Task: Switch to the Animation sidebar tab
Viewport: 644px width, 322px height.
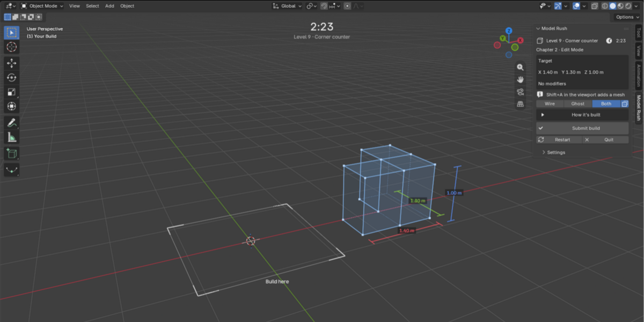Action: tap(638, 76)
